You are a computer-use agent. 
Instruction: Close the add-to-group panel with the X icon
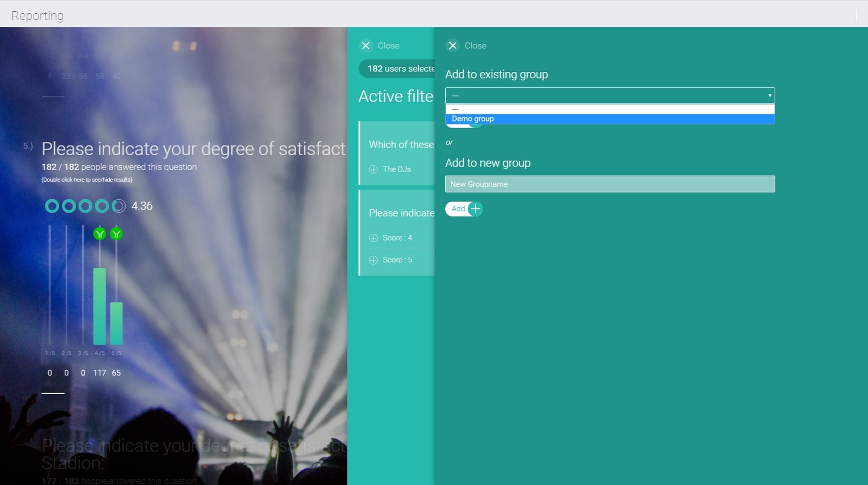452,45
